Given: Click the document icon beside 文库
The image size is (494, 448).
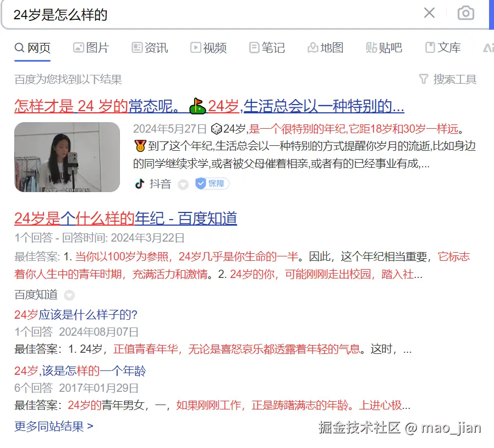Looking at the screenshot, I should click(x=430, y=48).
